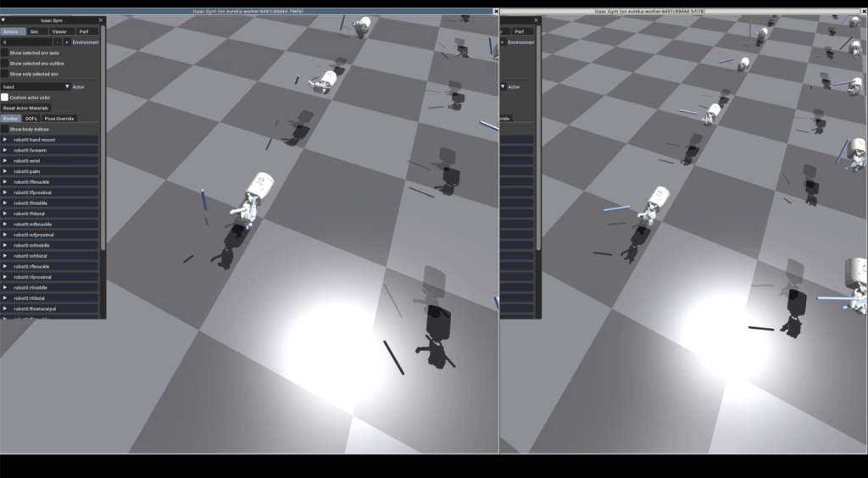Screen dimensions: 868x478
Task: Open the Perf tab in left window
Action: (86, 31)
